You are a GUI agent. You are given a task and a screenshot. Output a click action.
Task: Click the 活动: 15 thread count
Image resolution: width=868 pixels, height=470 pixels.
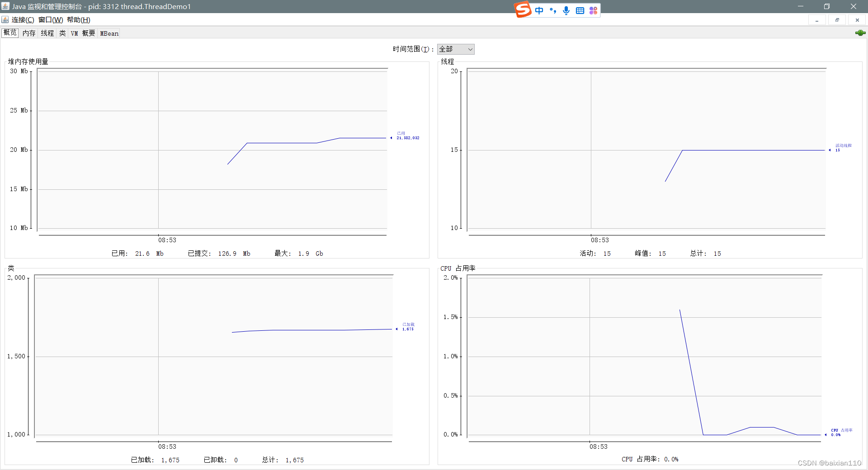click(x=595, y=254)
